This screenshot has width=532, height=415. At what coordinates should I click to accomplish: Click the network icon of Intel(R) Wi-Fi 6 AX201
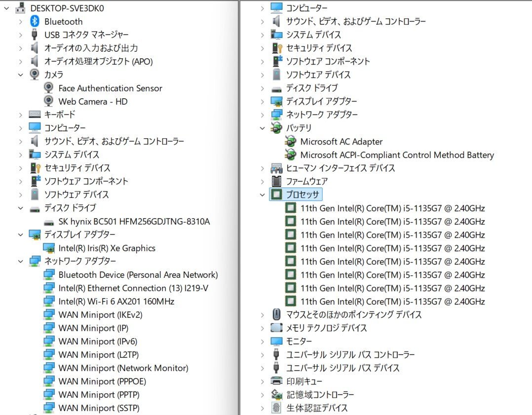(x=49, y=301)
